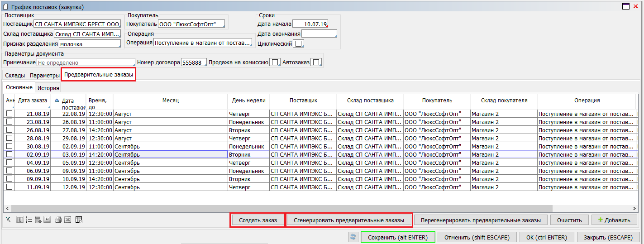Click the add filter funnel icon
Viewport: 644px width, 244px height.
click(8, 220)
